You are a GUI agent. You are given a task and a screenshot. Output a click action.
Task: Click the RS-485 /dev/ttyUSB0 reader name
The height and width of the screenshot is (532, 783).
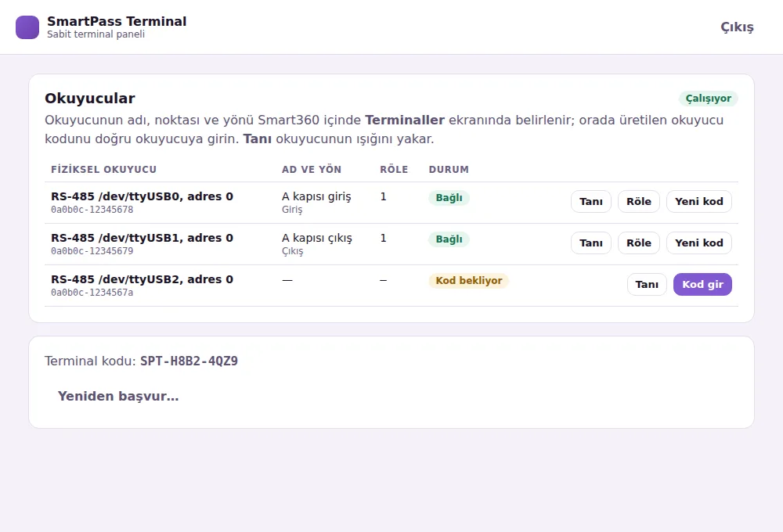(142, 196)
